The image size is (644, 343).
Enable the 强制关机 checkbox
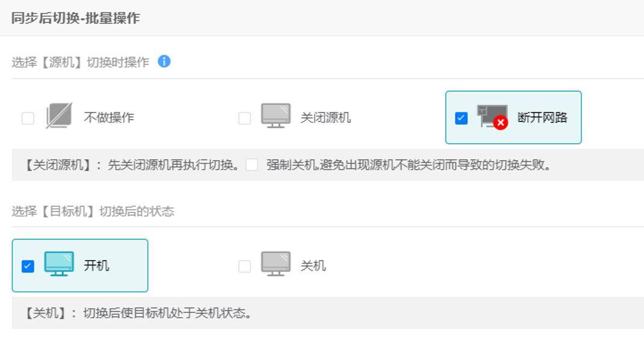click(252, 165)
